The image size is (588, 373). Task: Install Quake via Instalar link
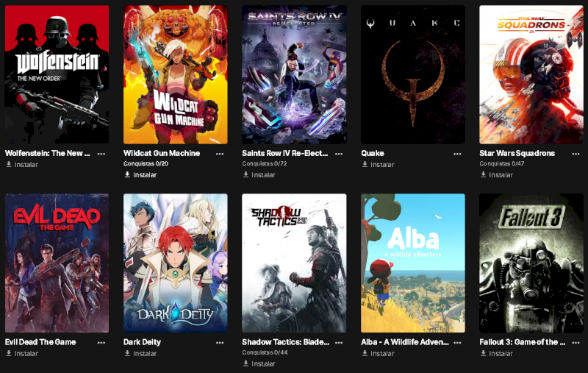pos(378,164)
